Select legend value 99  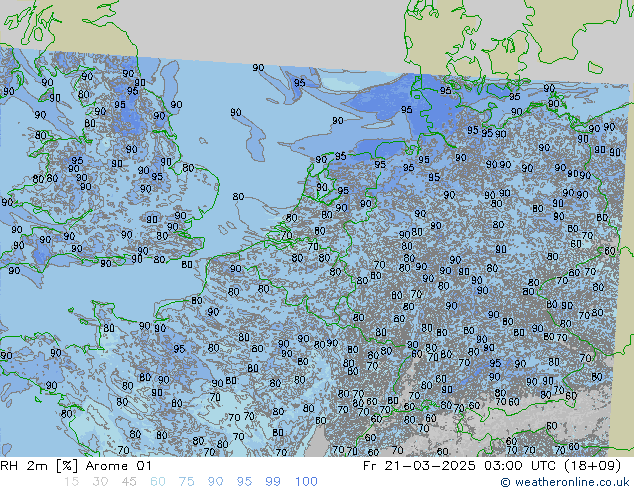coord(273,482)
